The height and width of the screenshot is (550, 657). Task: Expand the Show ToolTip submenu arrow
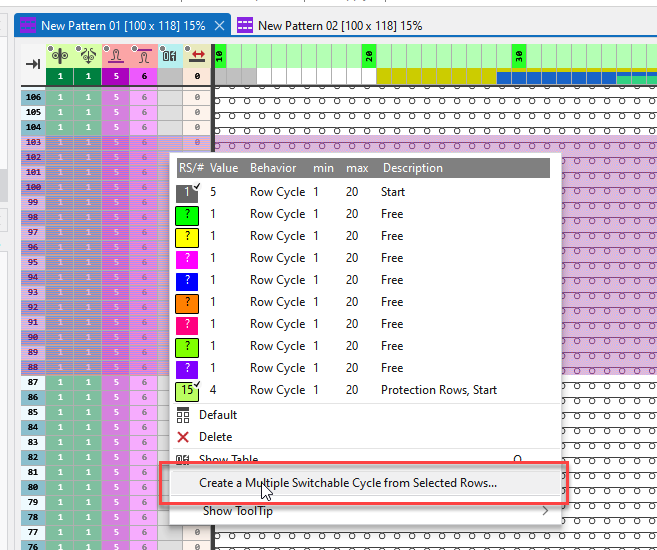tap(545, 511)
